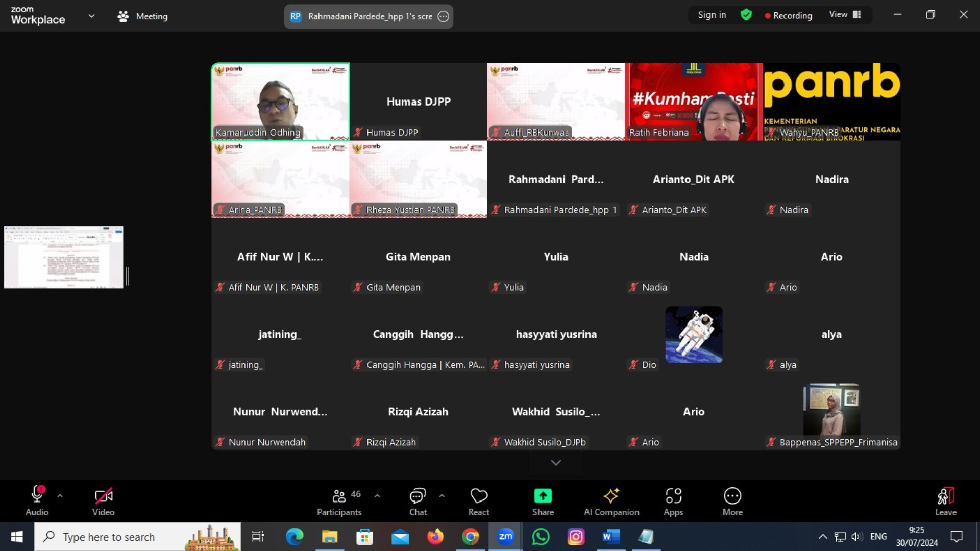Open the Chat panel
980x551 pixels.
point(418,500)
